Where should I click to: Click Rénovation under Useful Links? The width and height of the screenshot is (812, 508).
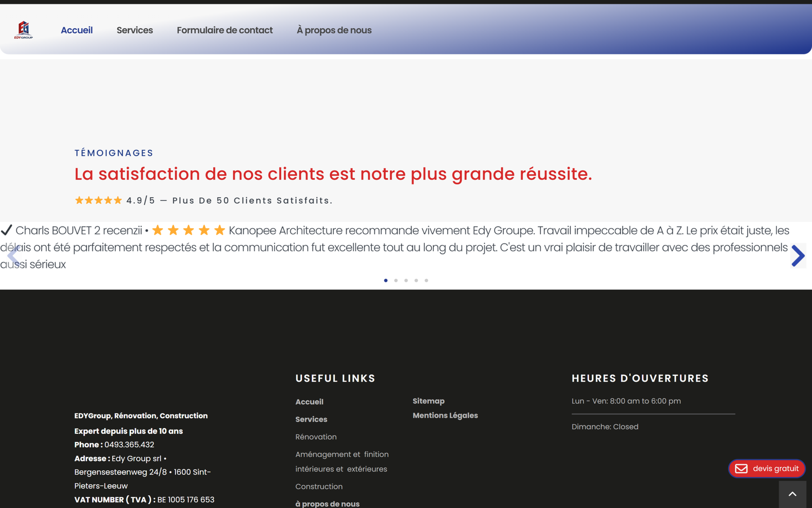pos(316,436)
